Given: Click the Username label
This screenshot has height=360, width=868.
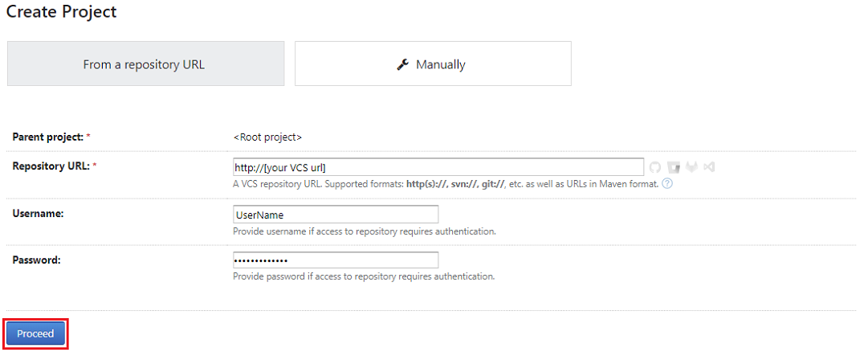Looking at the screenshot, I should click(39, 213).
